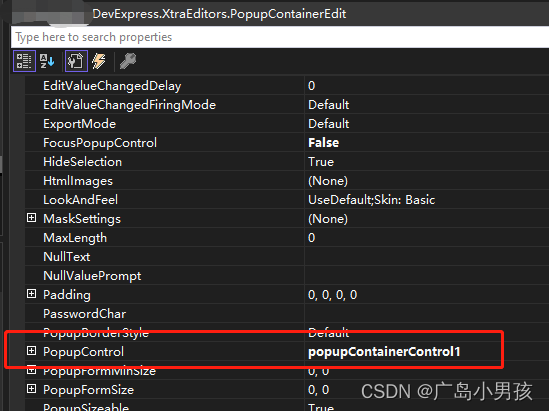The image size is (549, 411).
Task: Expand the MaskSettings property
Action: point(32,218)
